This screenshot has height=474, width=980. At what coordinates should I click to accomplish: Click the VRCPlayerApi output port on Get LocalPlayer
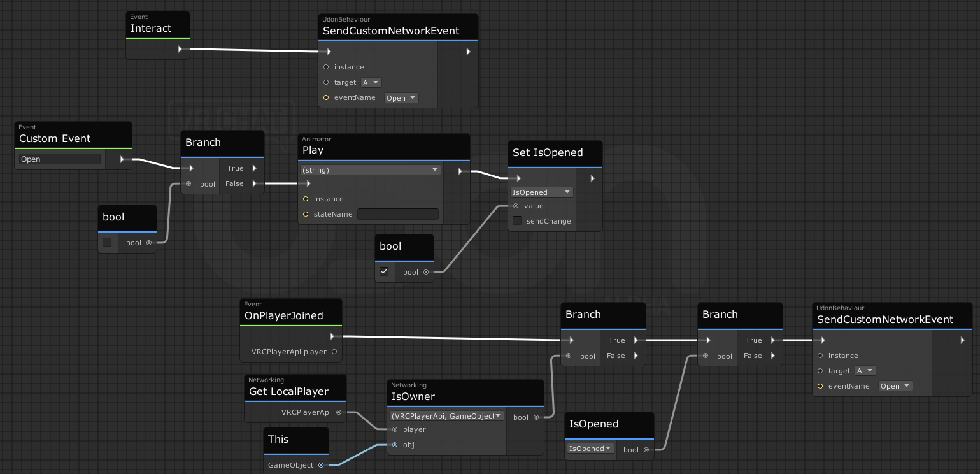[x=339, y=412]
